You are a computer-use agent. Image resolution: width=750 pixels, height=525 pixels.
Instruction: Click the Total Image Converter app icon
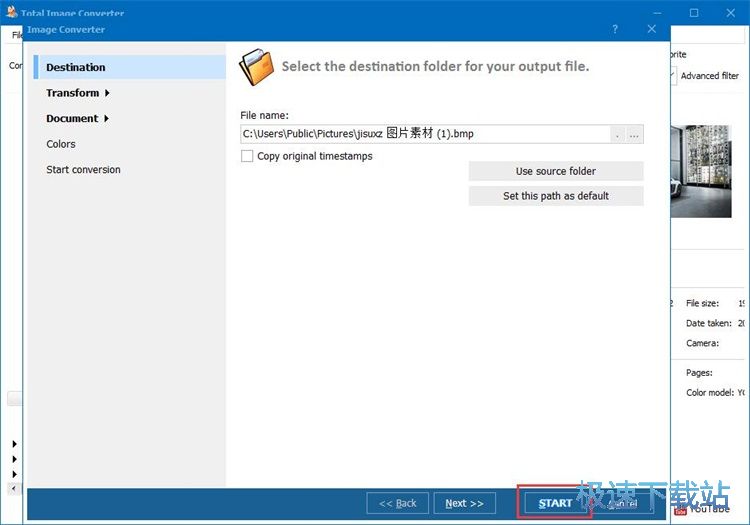pyautogui.click(x=11, y=13)
